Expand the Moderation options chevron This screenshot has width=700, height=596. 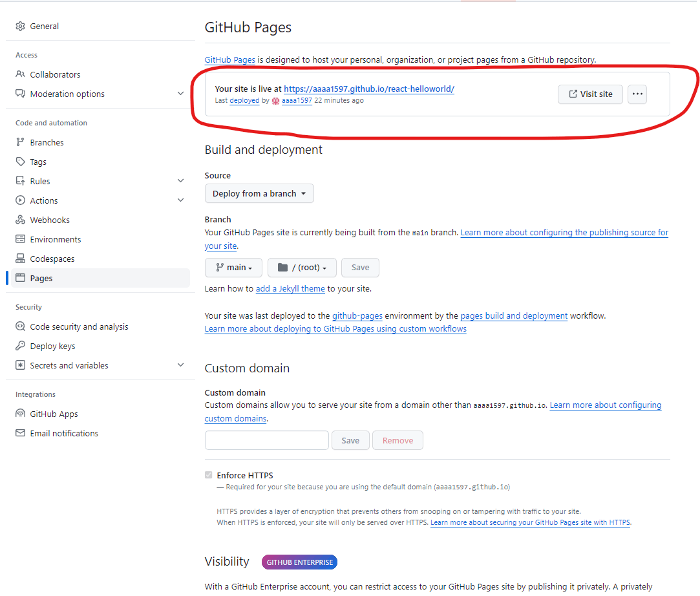point(180,94)
